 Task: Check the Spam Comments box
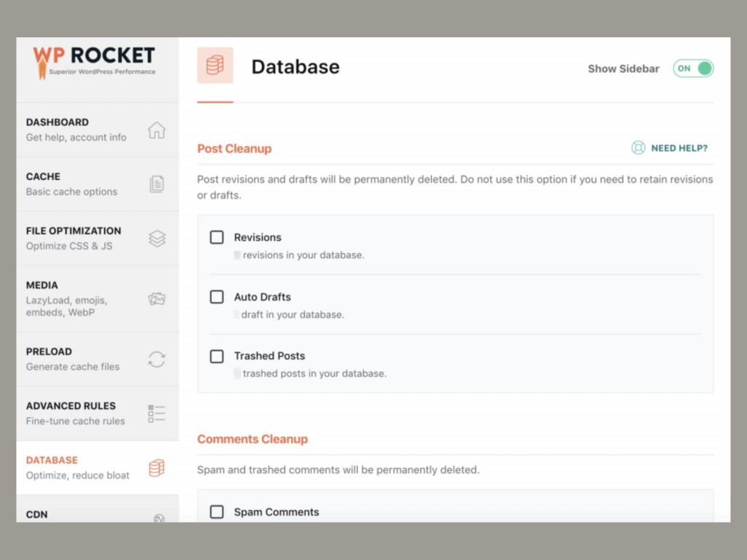(217, 512)
